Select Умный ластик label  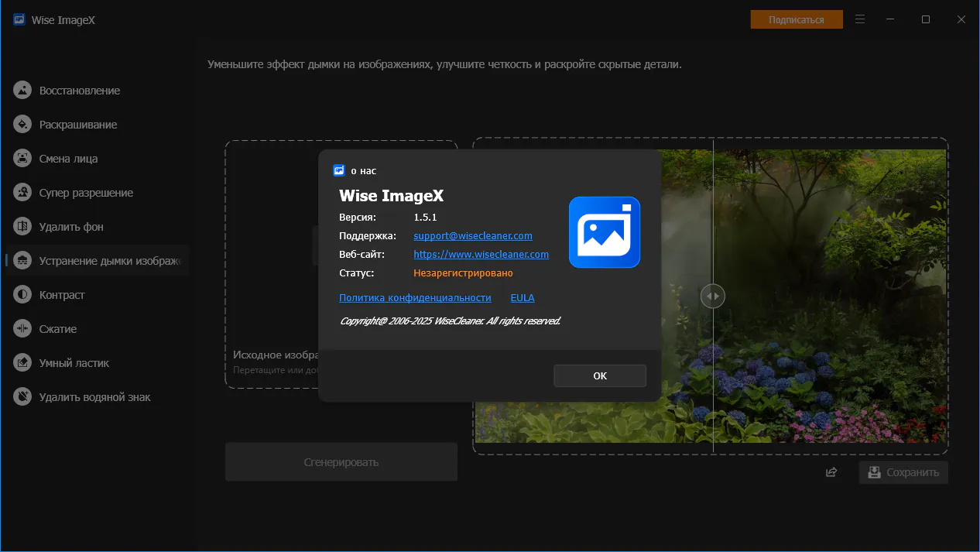click(x=74, y=363)
